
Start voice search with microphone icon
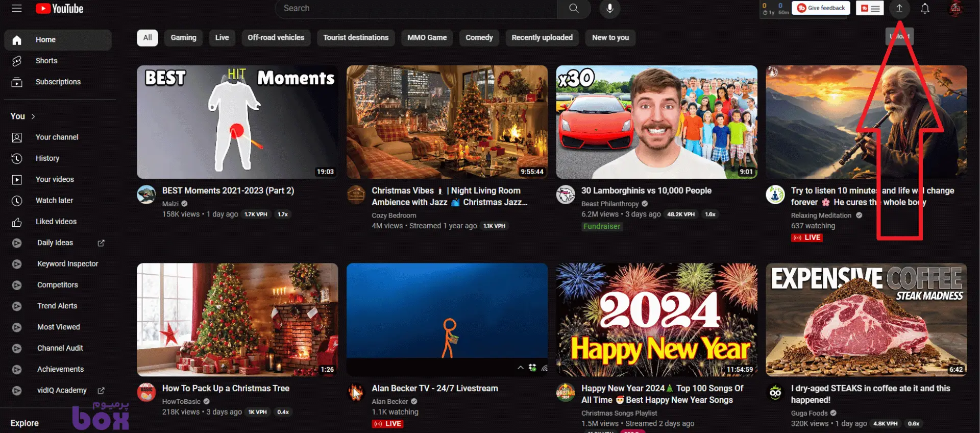pyautogui.click(x=609, y=8)
